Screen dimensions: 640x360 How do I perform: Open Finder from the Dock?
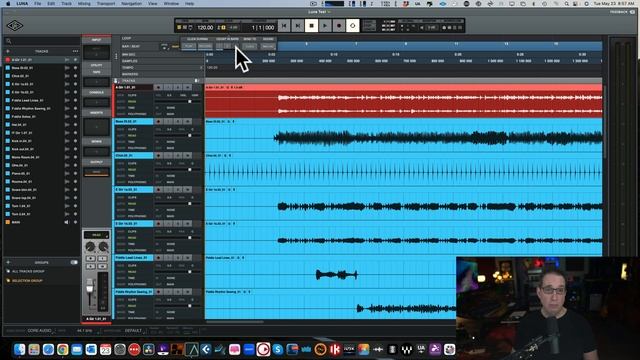pos(19,350)
